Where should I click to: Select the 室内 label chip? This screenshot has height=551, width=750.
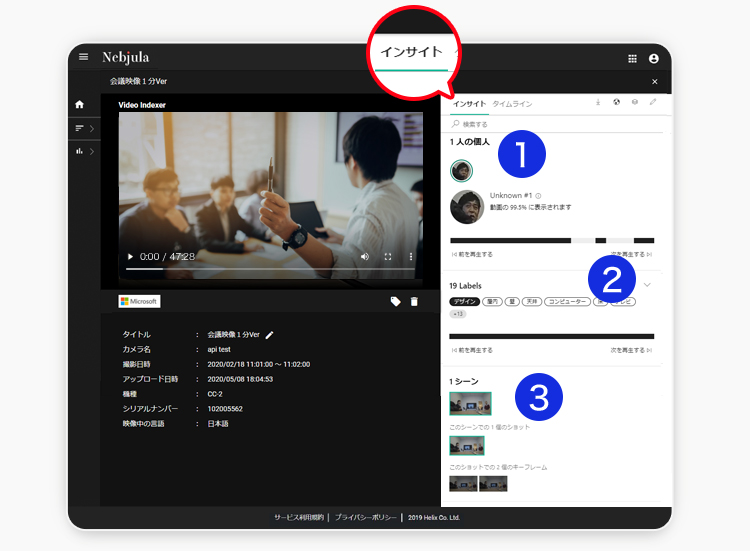[x=492, y=301]
